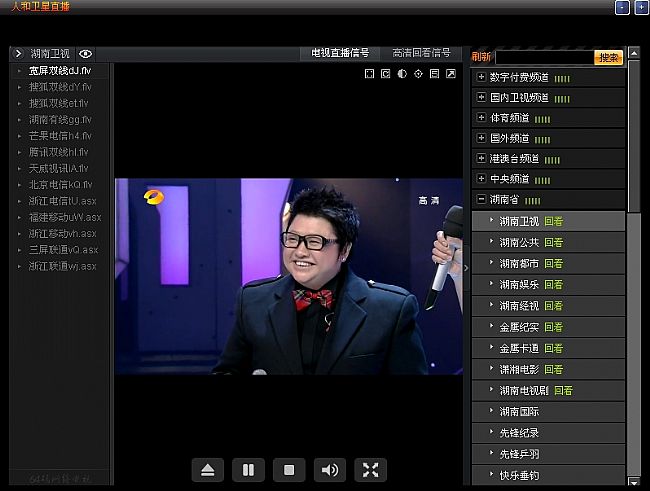Select the 搜狐双线dY.flv source
The width and height of the screenshot is (650, 491).
click(60, 87)
